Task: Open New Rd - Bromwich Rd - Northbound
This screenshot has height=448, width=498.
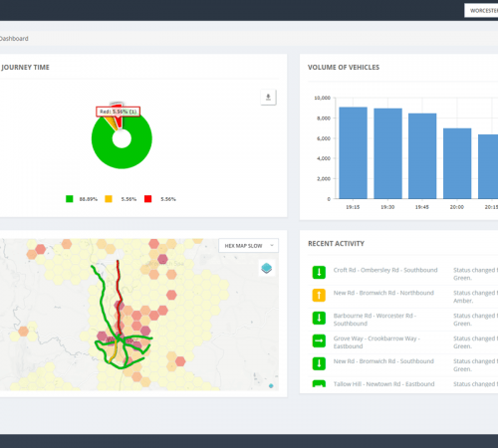Action: click(383, 293)
